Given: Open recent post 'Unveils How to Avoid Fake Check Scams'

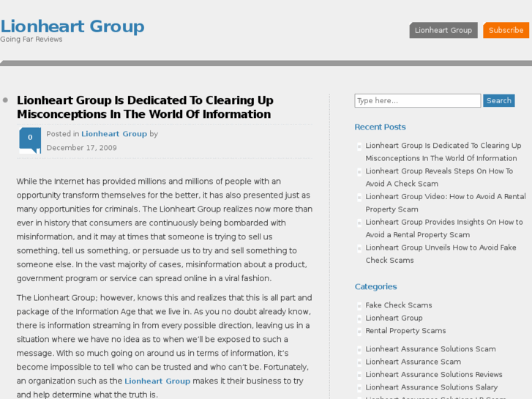Looking at the screenshot, I should tap(441, 253).
